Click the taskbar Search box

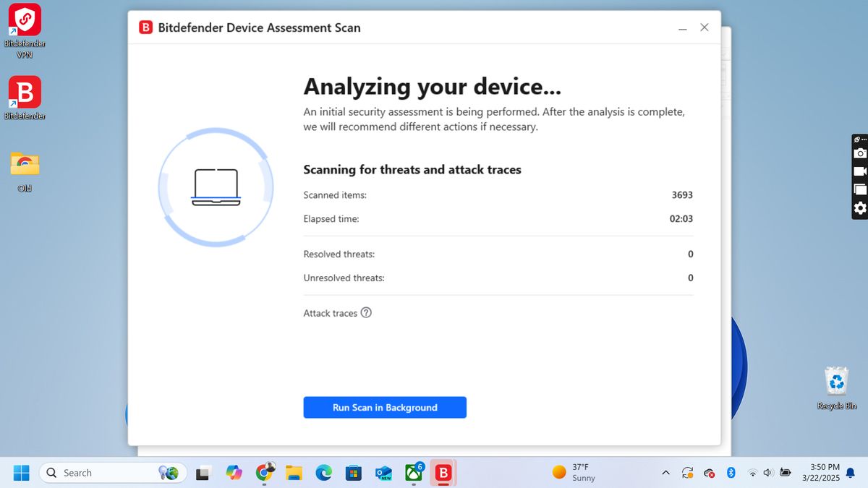point(113,473)
